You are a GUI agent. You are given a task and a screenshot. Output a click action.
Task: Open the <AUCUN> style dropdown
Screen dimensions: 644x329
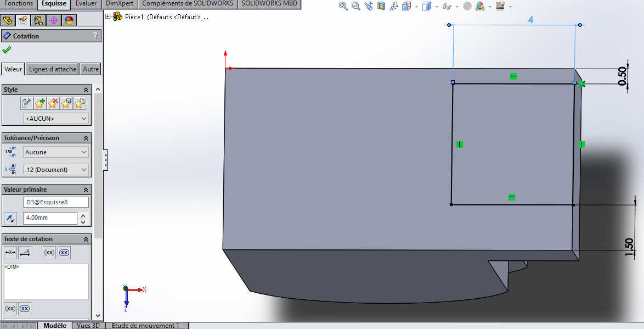(x=56, y=119)
